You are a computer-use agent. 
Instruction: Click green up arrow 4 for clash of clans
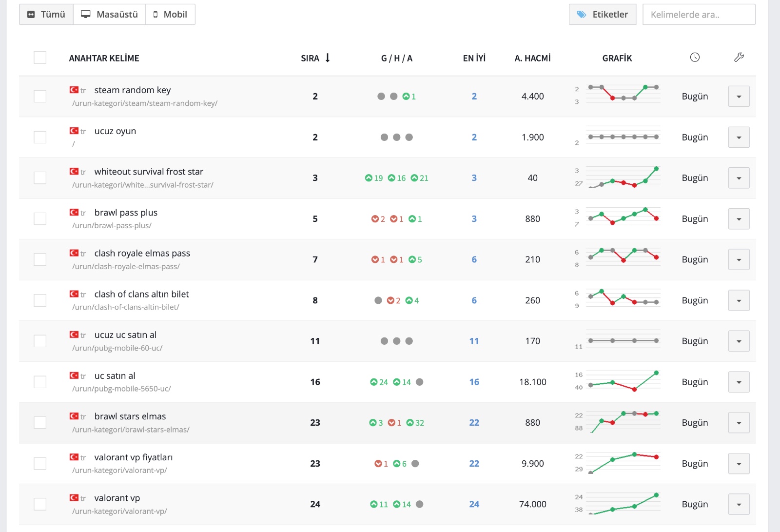412,300
